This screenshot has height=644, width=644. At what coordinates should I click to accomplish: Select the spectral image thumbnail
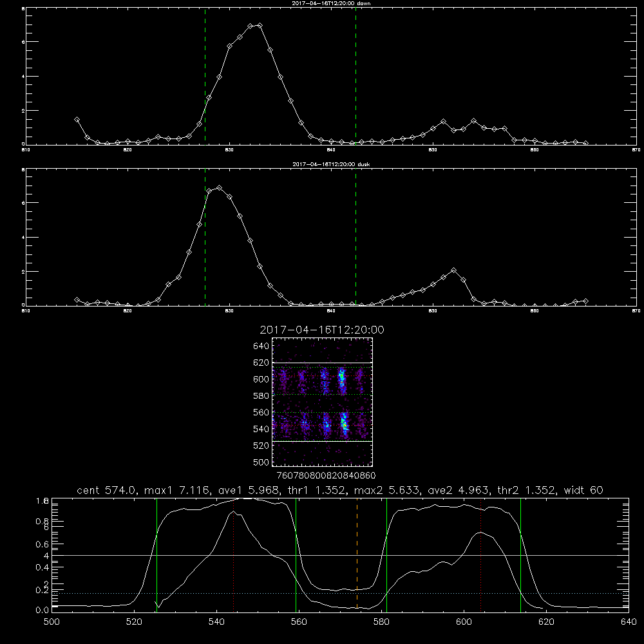pos(322,402)
